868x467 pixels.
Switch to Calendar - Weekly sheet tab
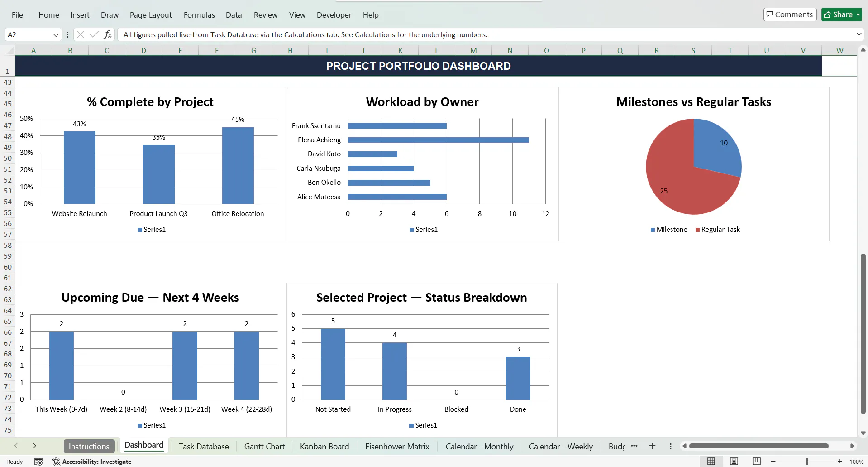(x=561, y=446)
